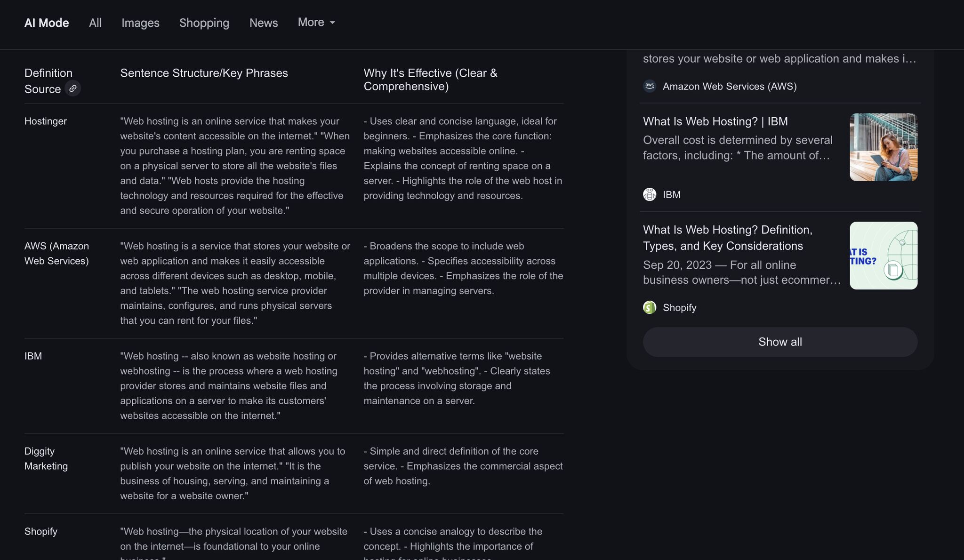This screenshot has width=964, height=560.
Task: Click the link icon beside Definition Source
Action: click(72, 88)
